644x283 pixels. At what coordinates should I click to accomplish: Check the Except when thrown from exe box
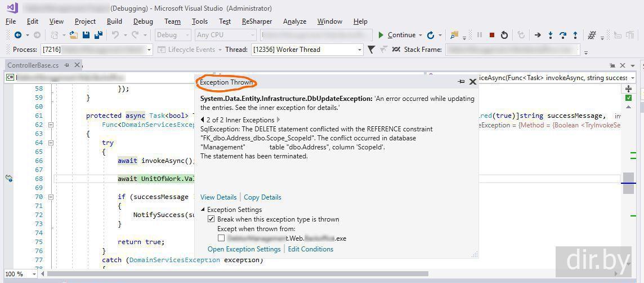click(221, 238)
